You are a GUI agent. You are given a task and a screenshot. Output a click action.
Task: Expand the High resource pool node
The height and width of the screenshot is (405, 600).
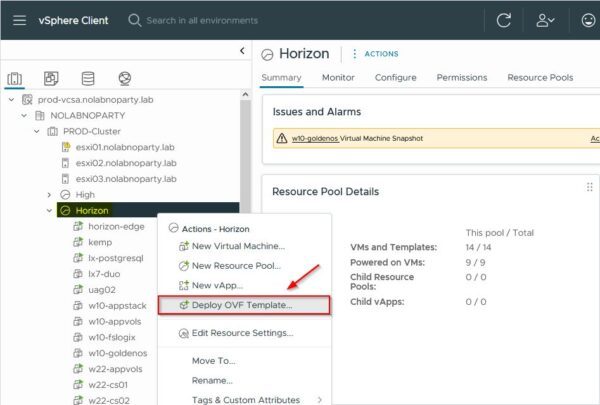pos(49,195)
